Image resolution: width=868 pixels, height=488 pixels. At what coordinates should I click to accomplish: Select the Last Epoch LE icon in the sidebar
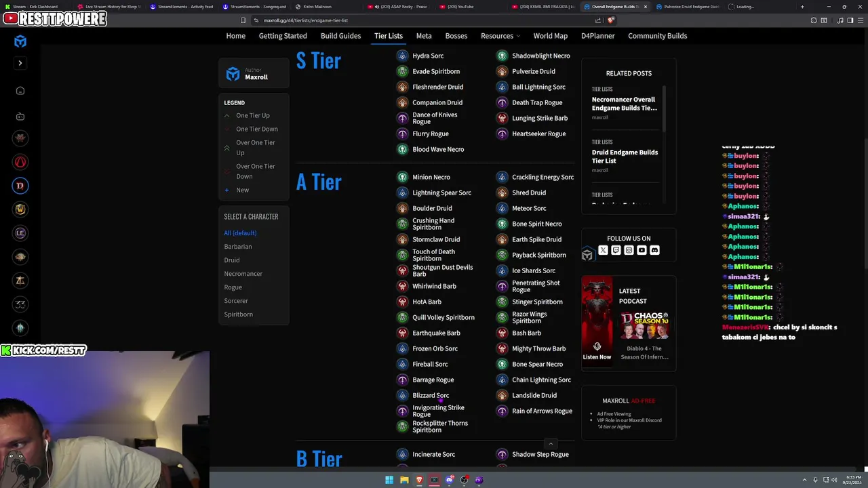point(20,233)
